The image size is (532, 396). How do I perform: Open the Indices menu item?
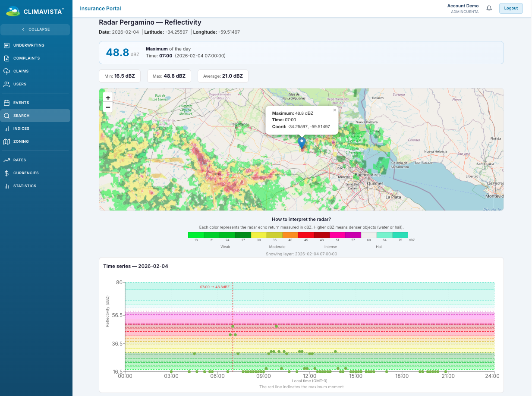point(21,129)
